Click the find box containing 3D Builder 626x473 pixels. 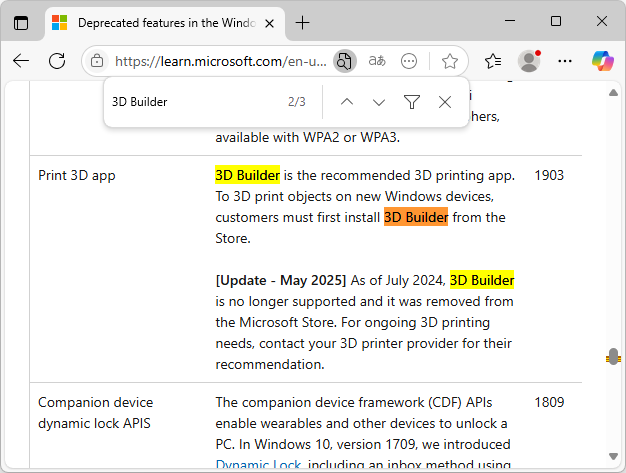196,102
